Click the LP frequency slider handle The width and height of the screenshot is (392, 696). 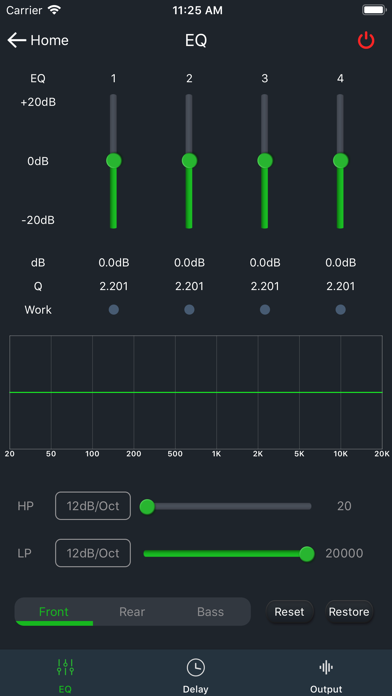(307, 554)
